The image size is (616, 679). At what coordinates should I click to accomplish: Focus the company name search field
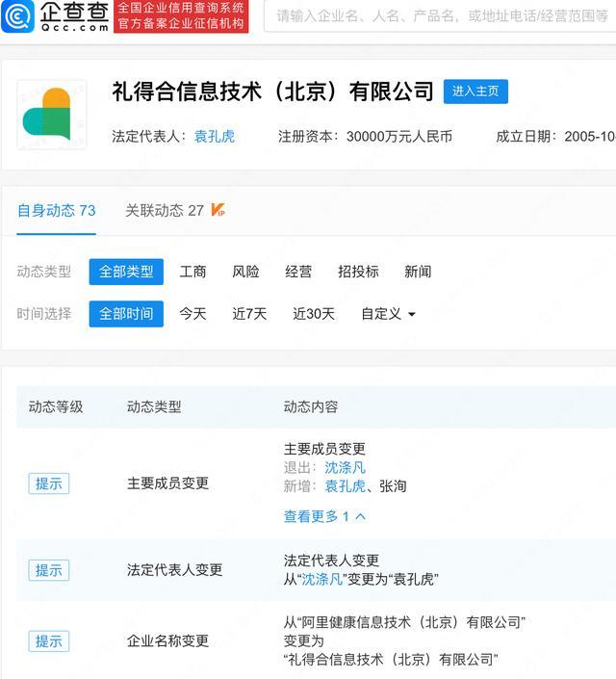pyautogui.click(x=440, y=16)
